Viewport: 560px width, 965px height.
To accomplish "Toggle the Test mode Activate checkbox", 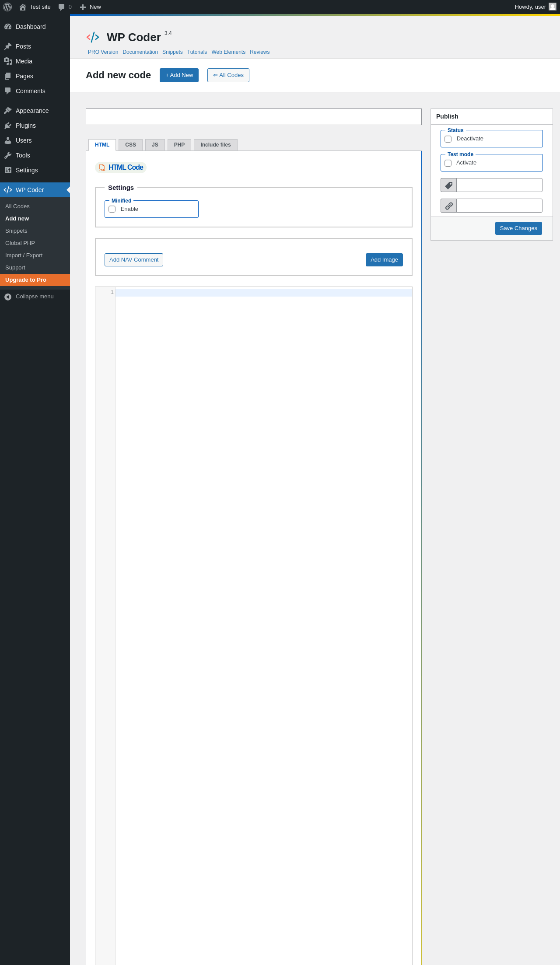I will [x=448, y=163].
